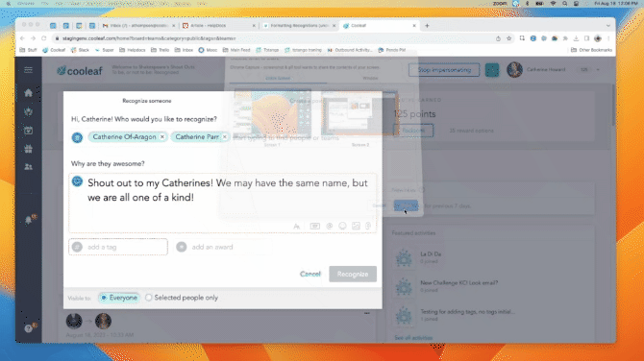Viewport: 644px width, 361px height.
Task: Open the Slack bookmark in bookmarks bar
Action: 80,50
